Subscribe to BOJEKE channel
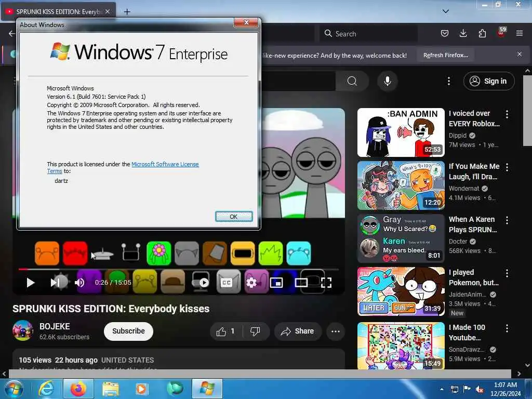The width and height of the screenshot is (532, 399). (x=128, y=331)
